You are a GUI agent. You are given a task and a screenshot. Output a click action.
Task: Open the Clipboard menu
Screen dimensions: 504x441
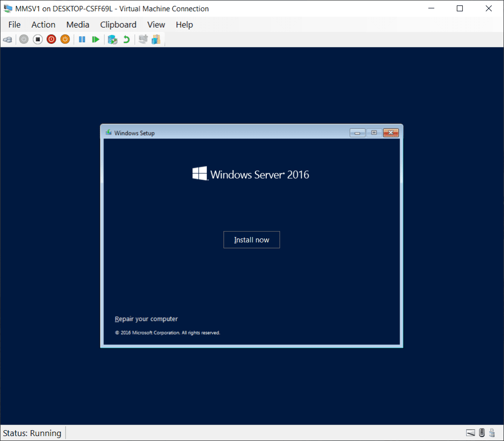[118, 25]
